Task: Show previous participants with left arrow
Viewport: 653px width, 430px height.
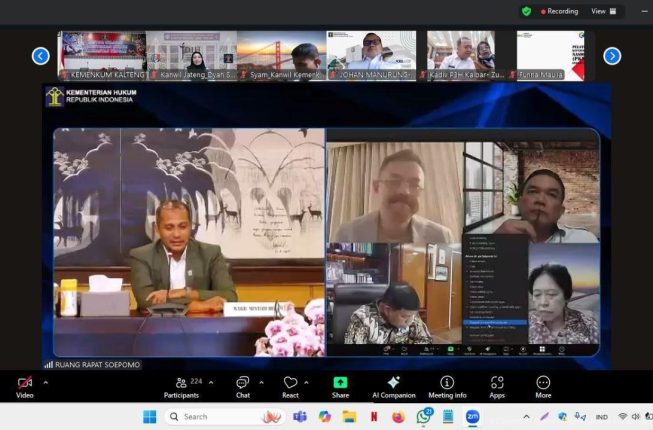Action: click(41, 56)
